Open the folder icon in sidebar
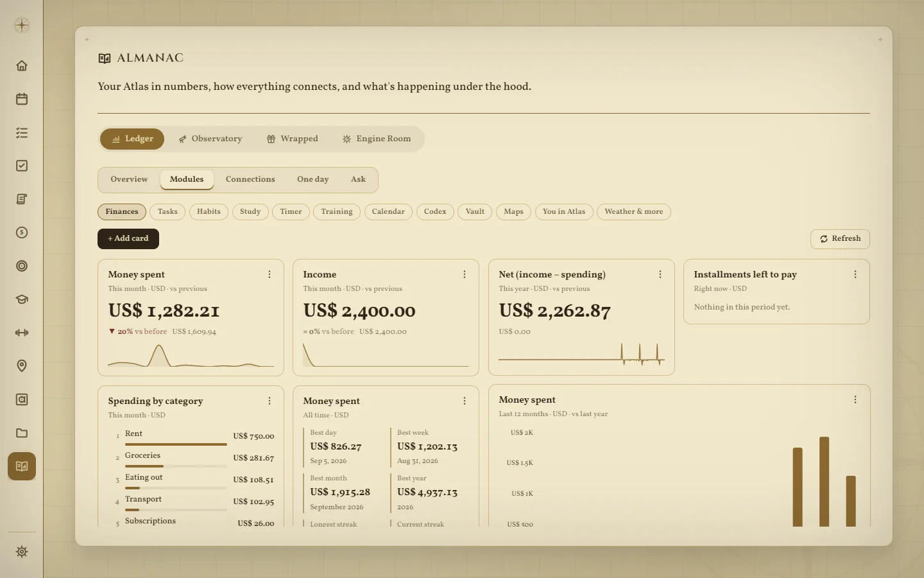Screen dimensions: 924x578 22,433
